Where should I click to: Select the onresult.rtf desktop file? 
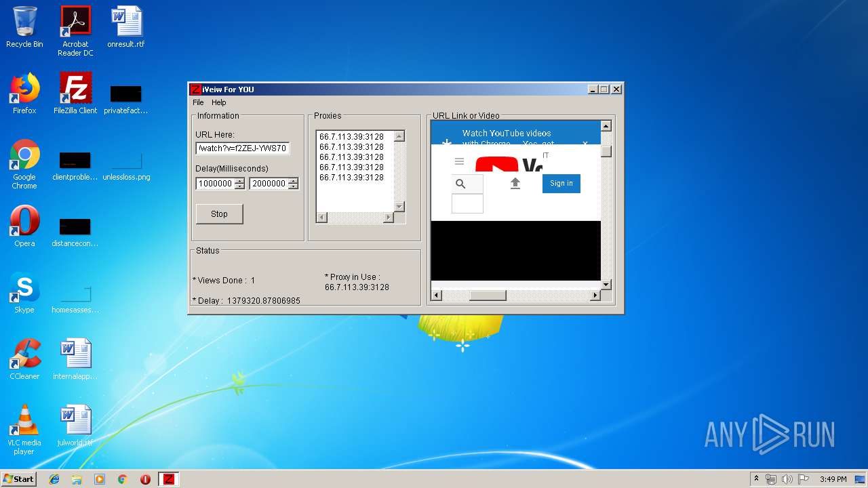click(126, 27)
